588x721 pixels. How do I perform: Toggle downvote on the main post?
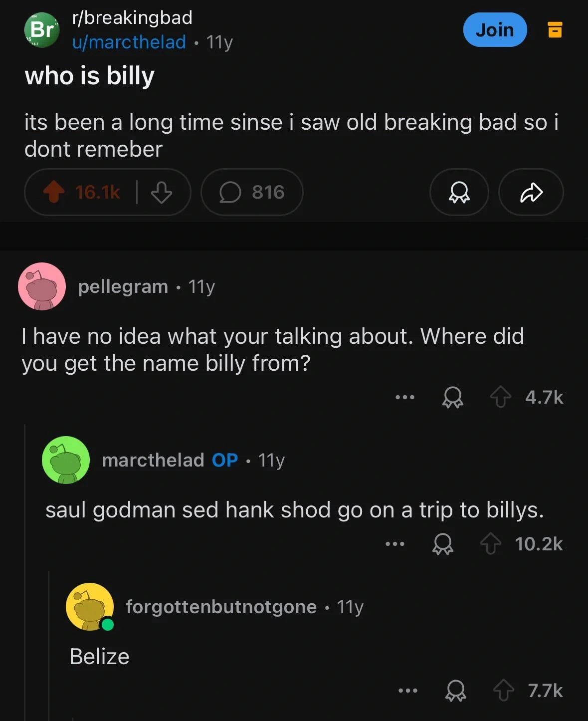[161, 192]
